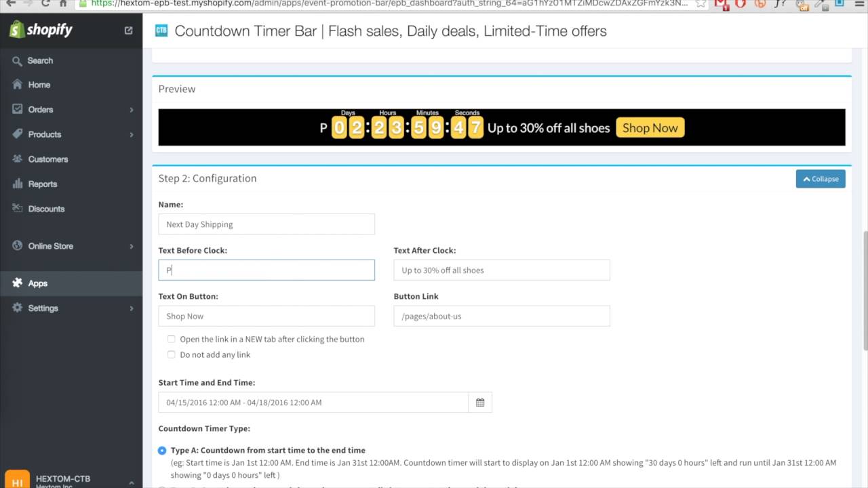868x488 pixels.
Task: Click 'Up to 30% off all shoes' preview text
Action: tap(549, 128)
